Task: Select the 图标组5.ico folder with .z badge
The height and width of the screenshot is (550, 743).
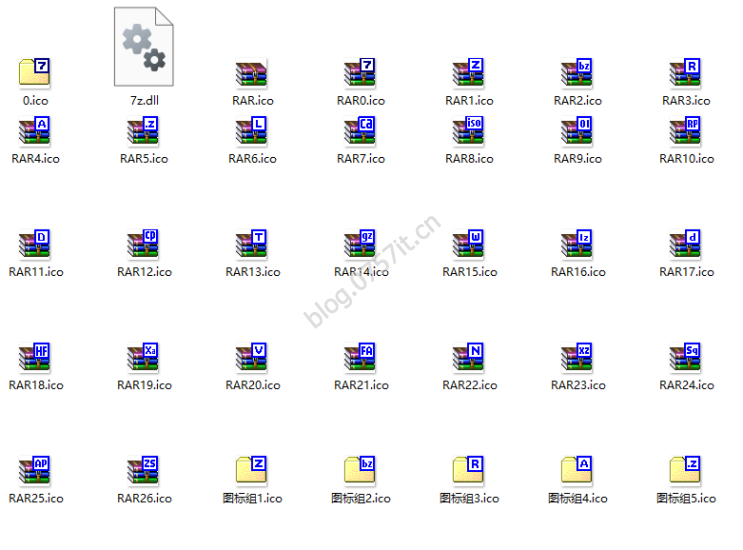Action: [x=686, y=471]
